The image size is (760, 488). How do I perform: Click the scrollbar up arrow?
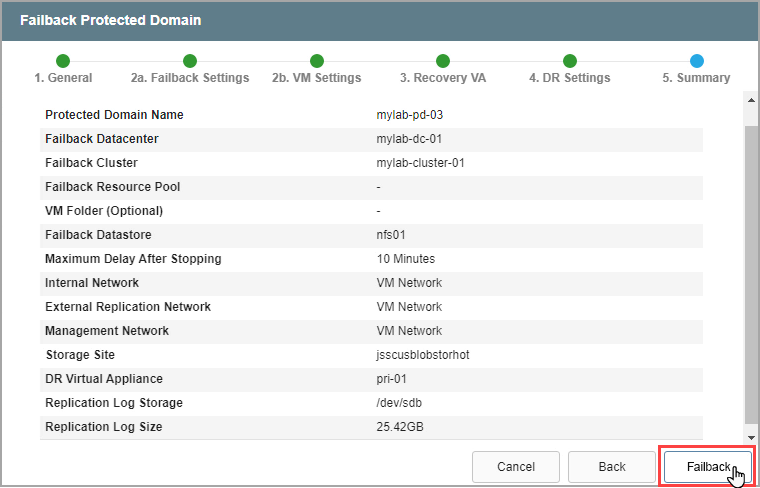(750, 98)
